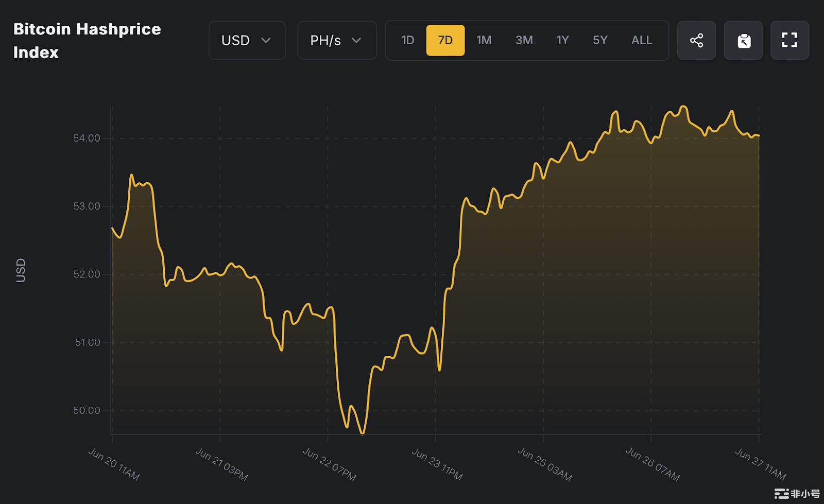Viewport: 824px width, 504px height.
Task: Click the share chart icon
Action: coord(696,40)
